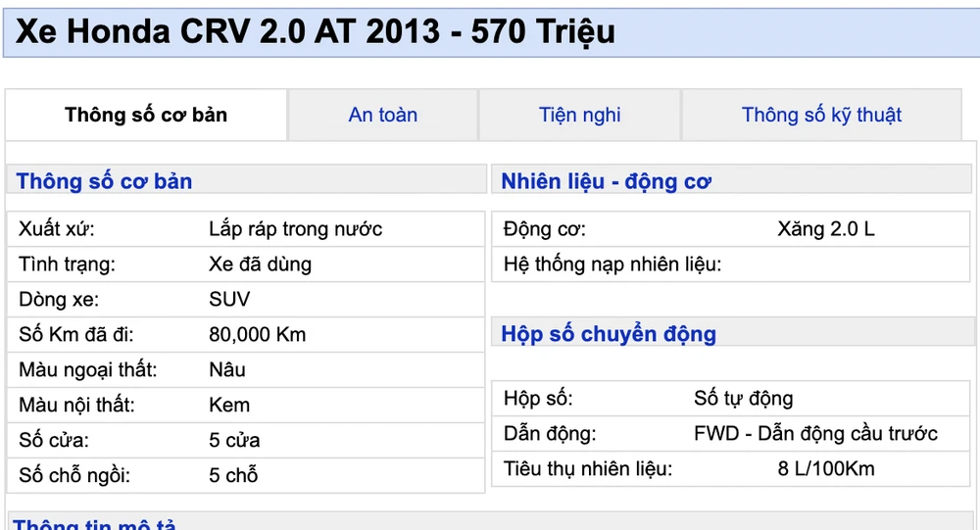
Task: Open the Tiện nghi tab
Action: (579, 115)
